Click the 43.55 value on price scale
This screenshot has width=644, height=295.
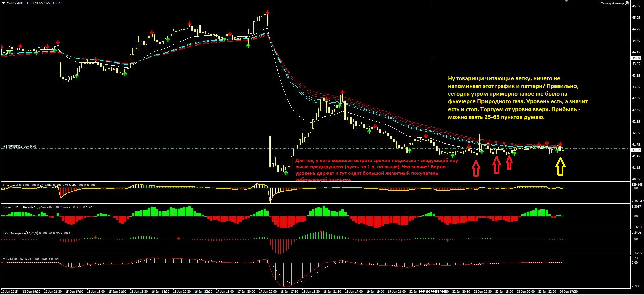(636, 75)
